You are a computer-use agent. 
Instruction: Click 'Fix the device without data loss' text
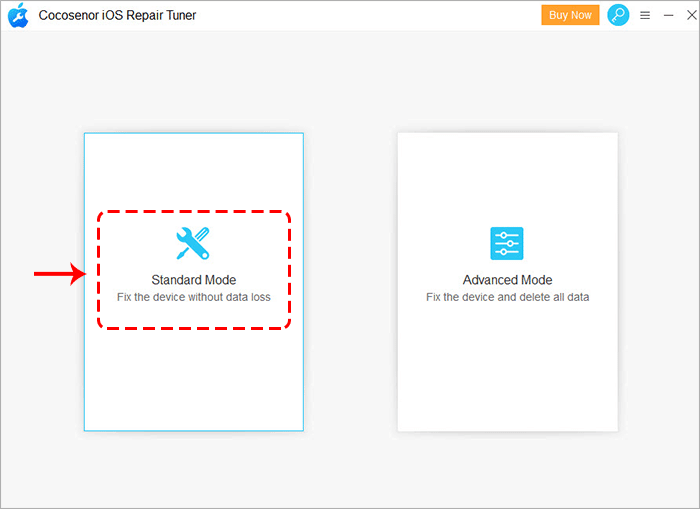194,297
